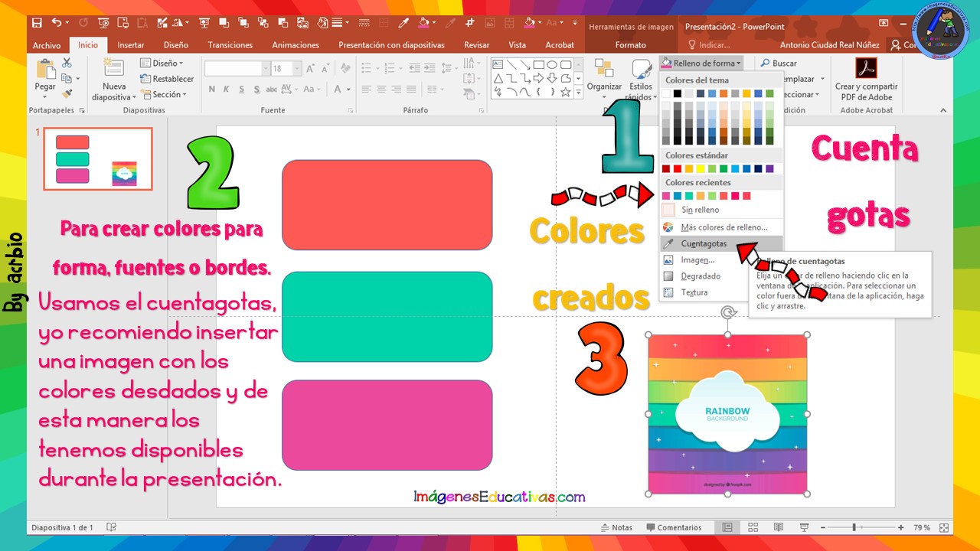The height and width of the screenshot is (551, 980).
Task: Open the Estilos rápidos gallery
Action: [640, 80]
